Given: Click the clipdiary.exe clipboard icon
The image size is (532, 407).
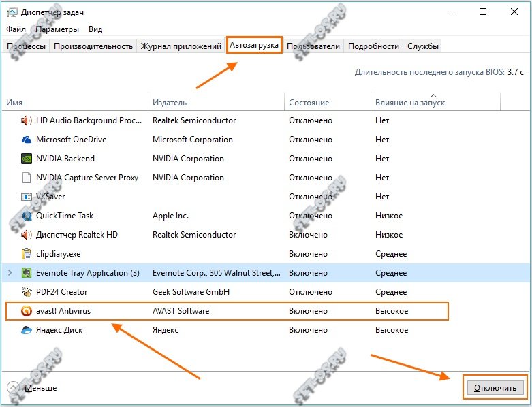Looking at the screenshot, I should [27, 254].
